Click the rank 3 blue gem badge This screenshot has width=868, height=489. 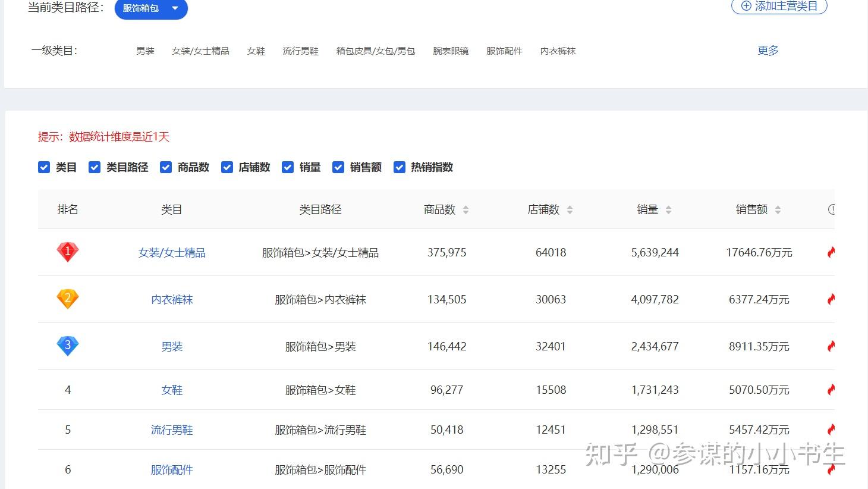[x=68, y=346]
